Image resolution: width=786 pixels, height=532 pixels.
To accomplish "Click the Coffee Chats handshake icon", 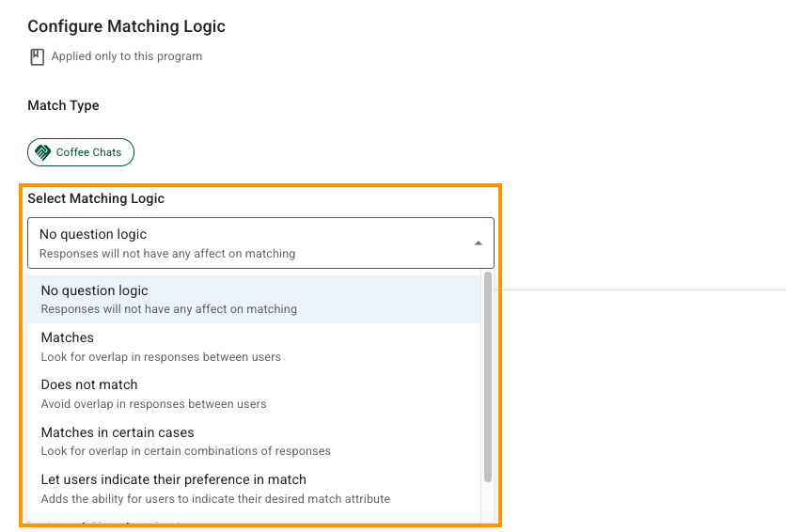I will pyautogui.click(x=43, y=152).
